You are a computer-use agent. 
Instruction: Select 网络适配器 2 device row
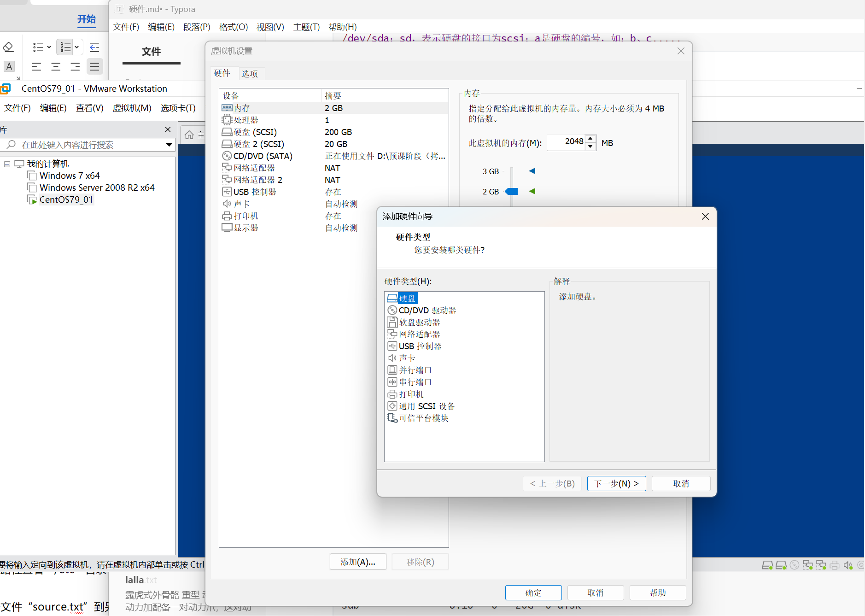[334, 180]
